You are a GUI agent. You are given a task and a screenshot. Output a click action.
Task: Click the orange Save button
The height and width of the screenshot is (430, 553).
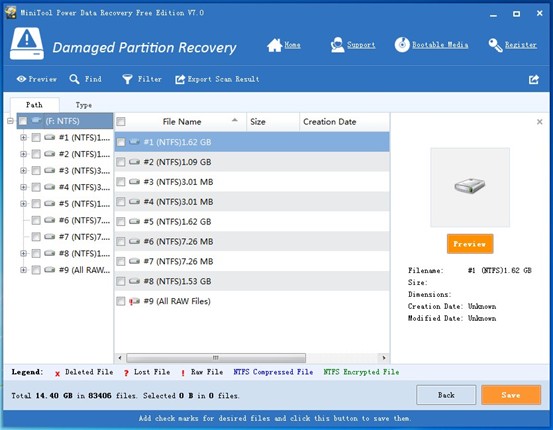511,395
